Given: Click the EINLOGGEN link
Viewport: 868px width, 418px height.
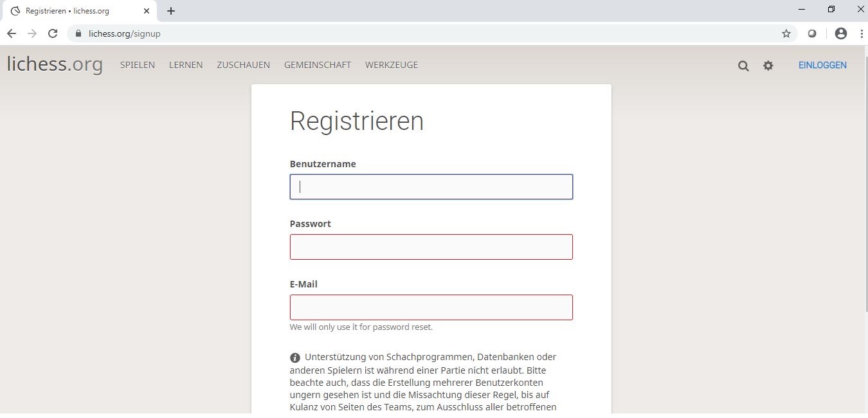Looking at the screenshot, I should click(x=822, y=65).
